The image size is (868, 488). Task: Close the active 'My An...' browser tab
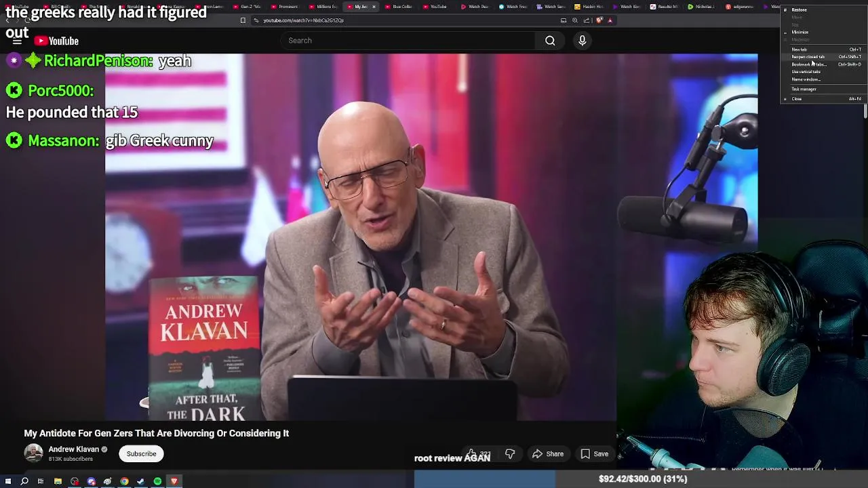374,7
